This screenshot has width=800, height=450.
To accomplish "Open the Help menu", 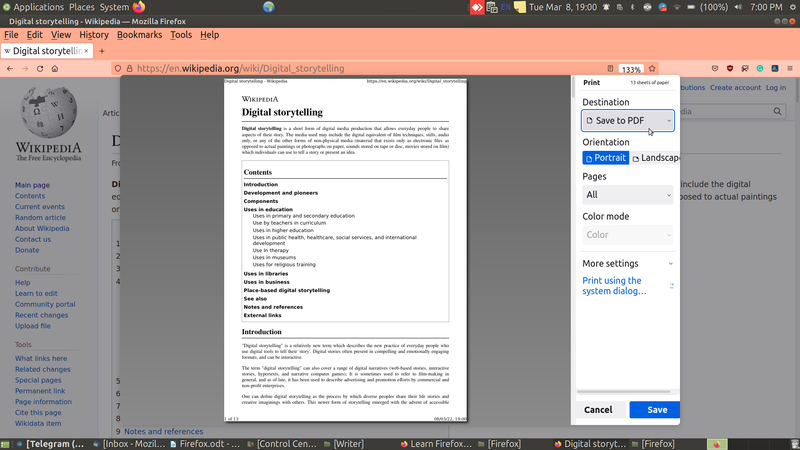I will click(209, 35).
